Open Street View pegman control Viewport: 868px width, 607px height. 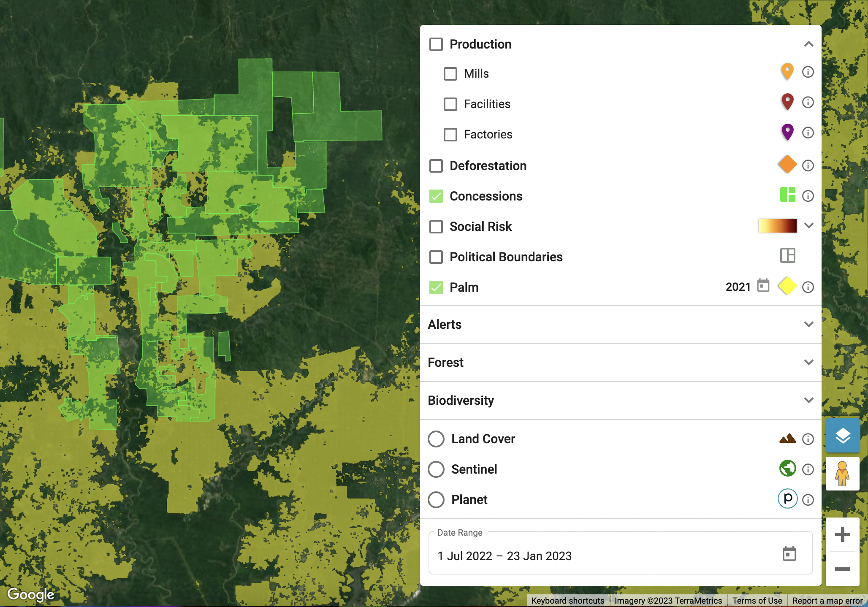pyautogui.click(x=842, y=473)
